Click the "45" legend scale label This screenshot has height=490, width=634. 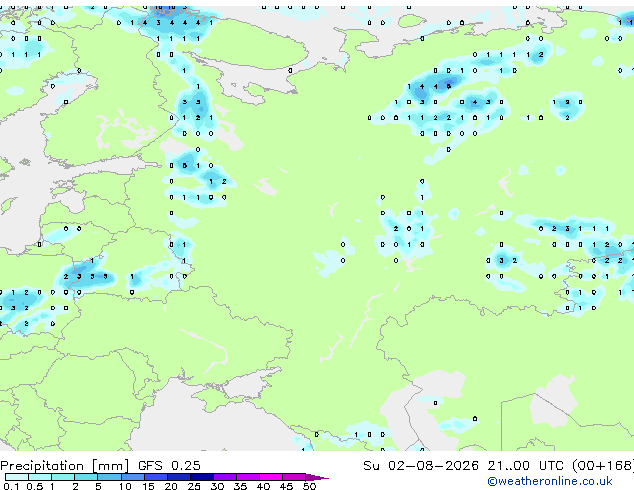[287, 486]
